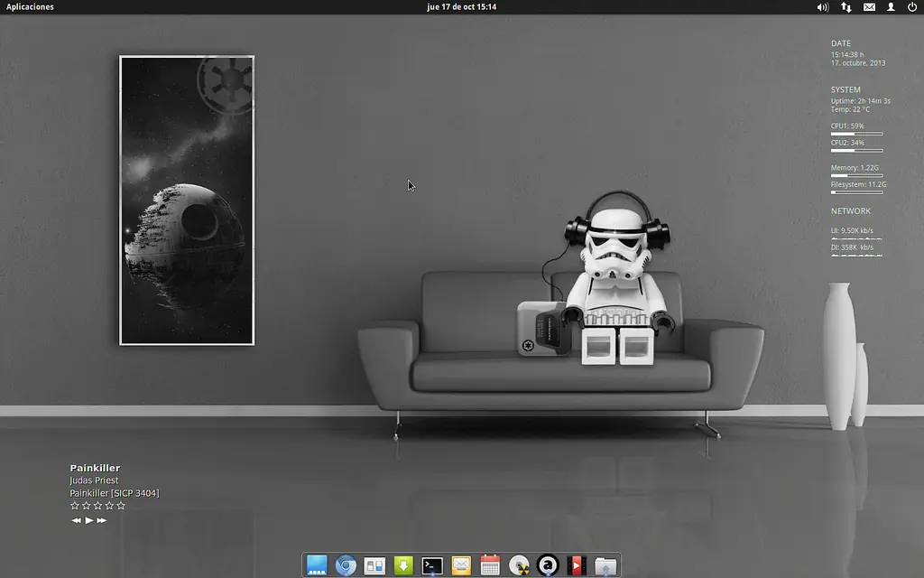Click the blue desktop icon in dock
This screenshot has height=578, width=924.
coord(317,565)
